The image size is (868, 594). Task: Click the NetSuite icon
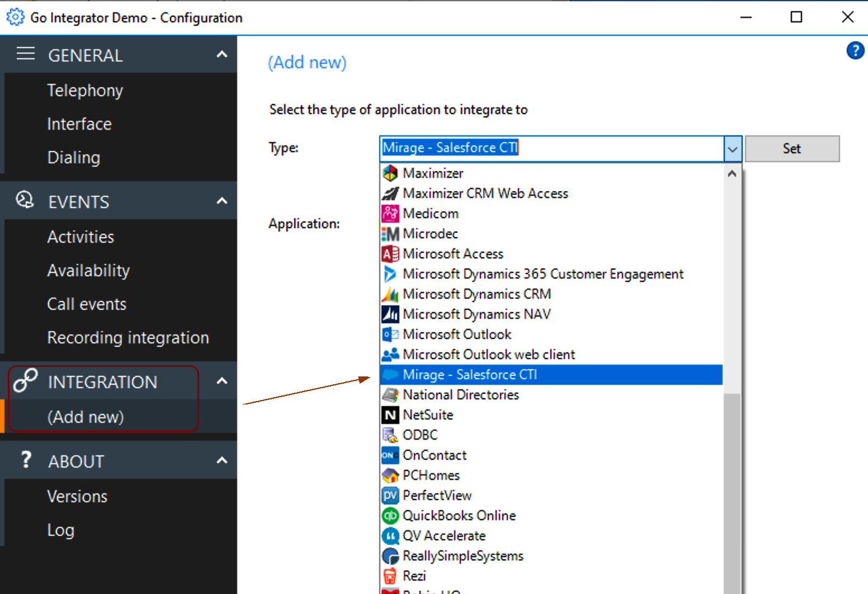pos(390,415)
